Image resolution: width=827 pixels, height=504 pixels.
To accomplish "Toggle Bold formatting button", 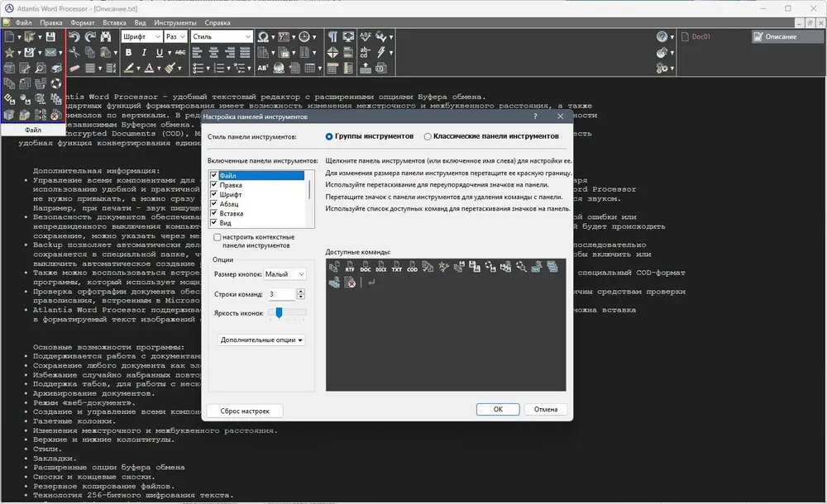I will [129, 52].
